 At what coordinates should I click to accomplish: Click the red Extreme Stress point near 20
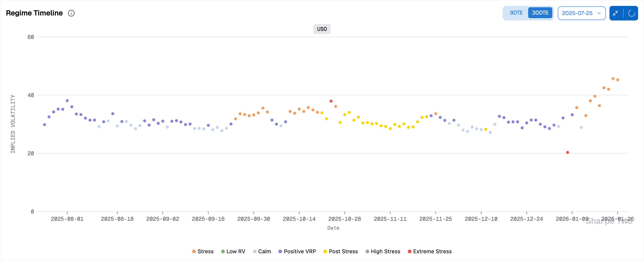pos(567,152)
